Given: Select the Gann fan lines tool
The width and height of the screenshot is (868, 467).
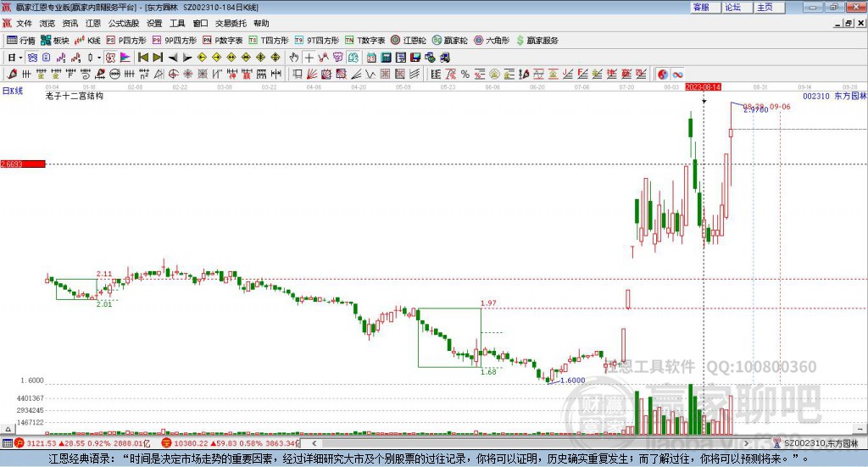Looking at the screenshot, I should coord(312,74).
